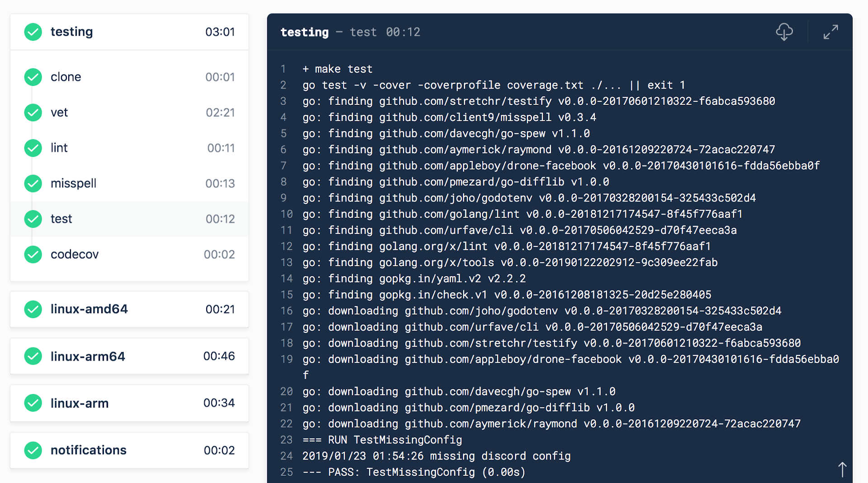Click log line 15 finding gopkg.in/check.v1

click(x=507, y=295)
